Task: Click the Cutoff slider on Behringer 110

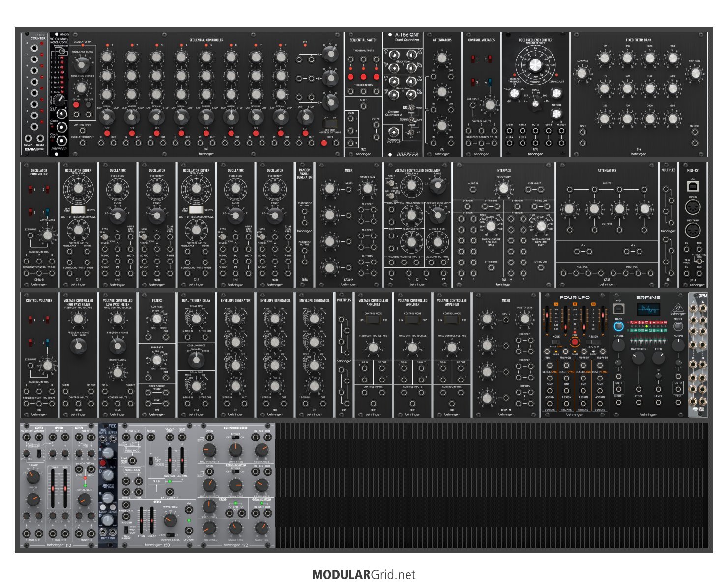Action: (x=53, y=489)
